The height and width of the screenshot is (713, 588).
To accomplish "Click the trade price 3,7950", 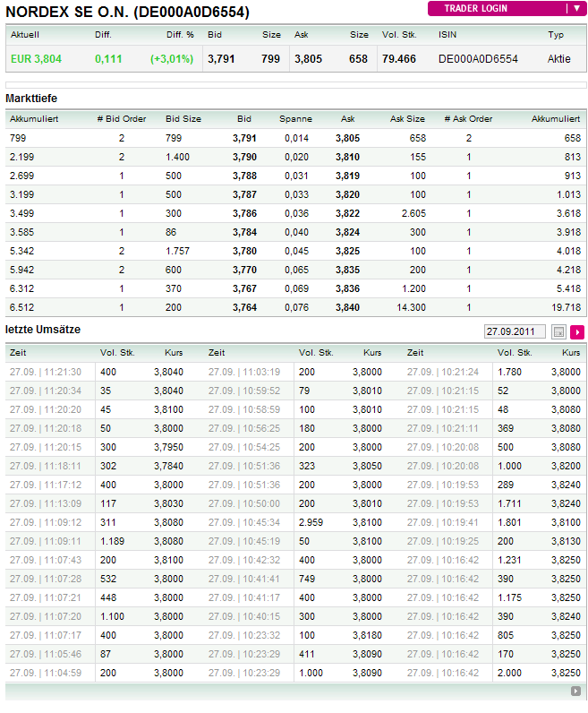I will [x=168, y=447].
